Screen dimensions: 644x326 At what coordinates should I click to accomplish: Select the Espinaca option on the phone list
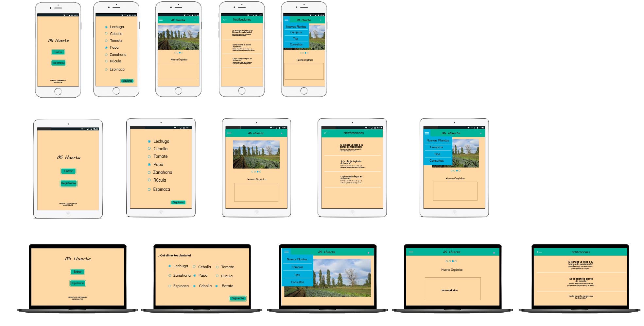click(106, 70)
